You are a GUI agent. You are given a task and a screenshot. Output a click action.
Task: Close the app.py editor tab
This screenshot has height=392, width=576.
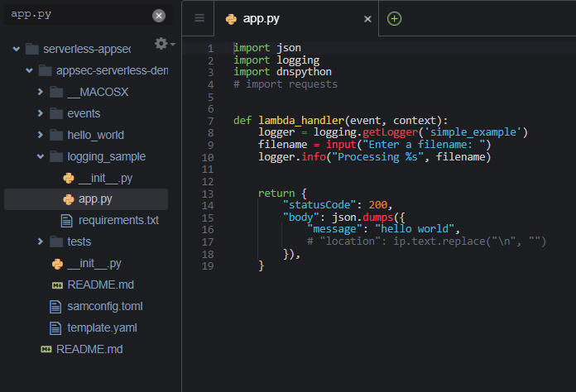(x=367, y=19)
